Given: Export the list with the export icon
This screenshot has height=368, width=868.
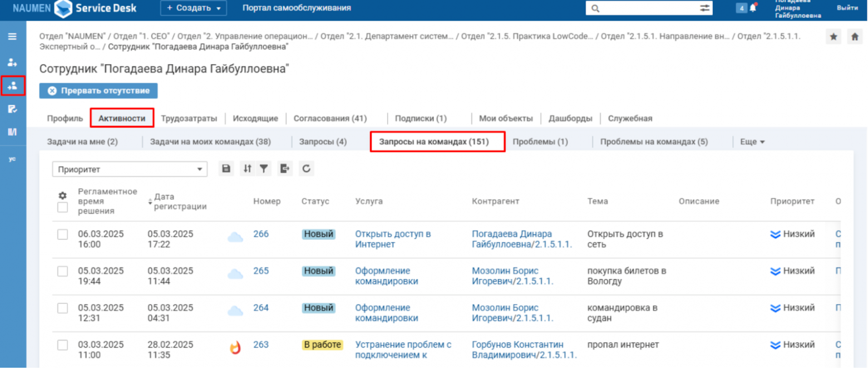Looking at the screenshot, I should pyautogui.click(x=285, y=169).
